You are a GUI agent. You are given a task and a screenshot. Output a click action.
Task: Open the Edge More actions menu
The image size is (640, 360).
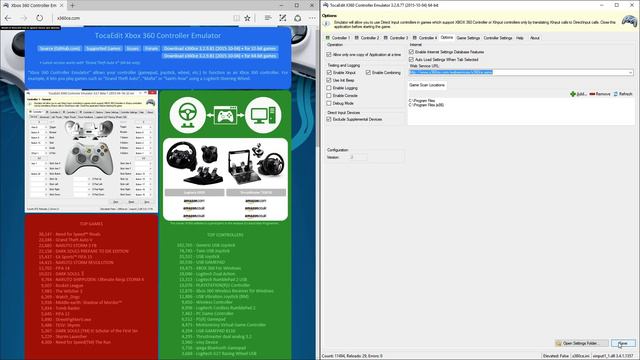coord(312,18)
